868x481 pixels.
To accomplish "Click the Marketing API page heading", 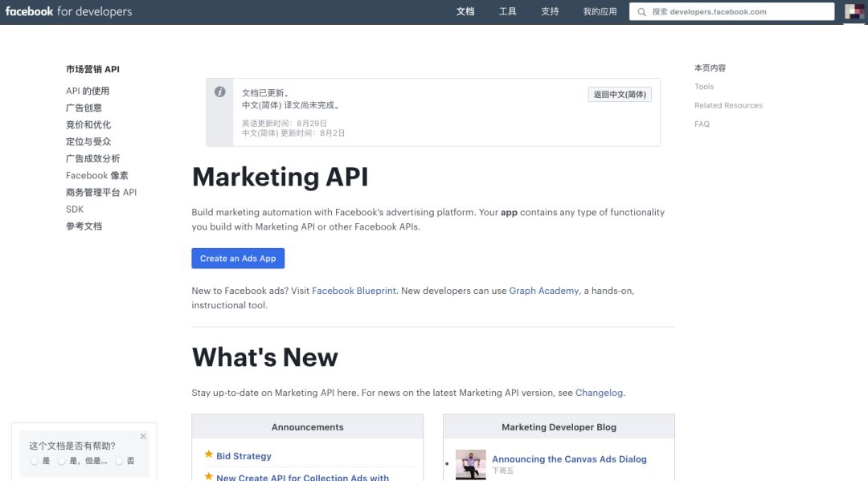I will 280,177.
